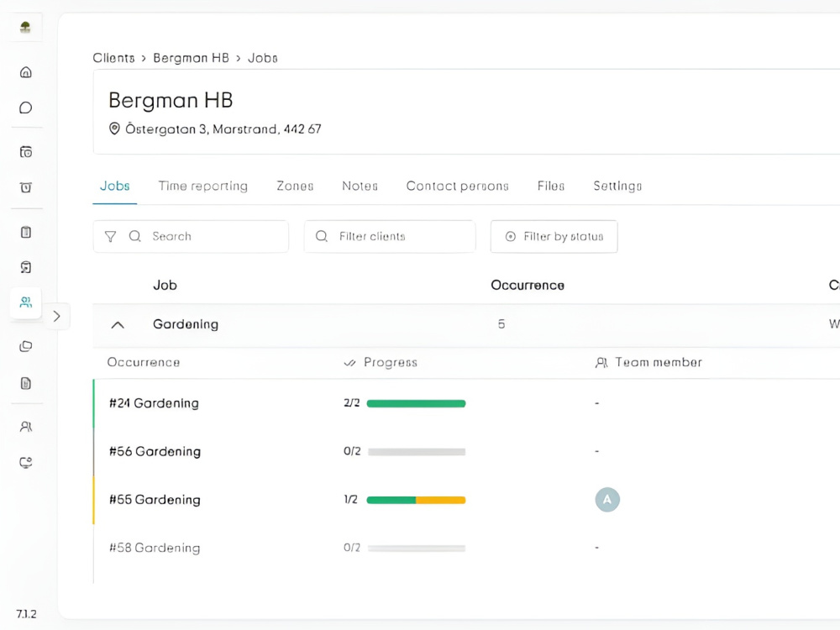840x630 pixels.
Task: Click the Team member column icon
Action: [x=601, y=363]
